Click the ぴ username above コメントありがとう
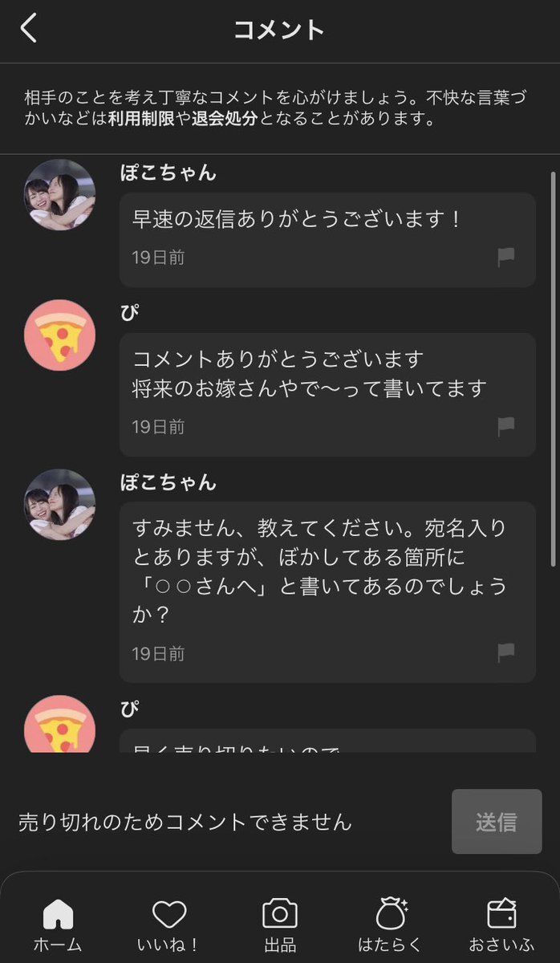This screenshot has height=963, width=560. [x=128, y=313]
